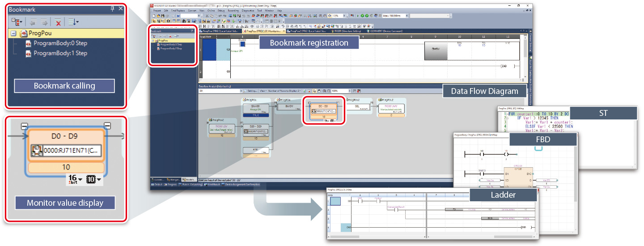The image size is (644, 246).
Task: Switch to the COMMENT Device Comment tab
Action: coord(385,31)
